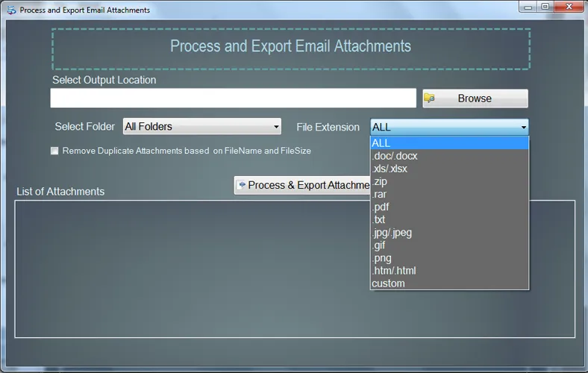Maximize the window
Screen dimensions: 588x373
tap(545, 7)
